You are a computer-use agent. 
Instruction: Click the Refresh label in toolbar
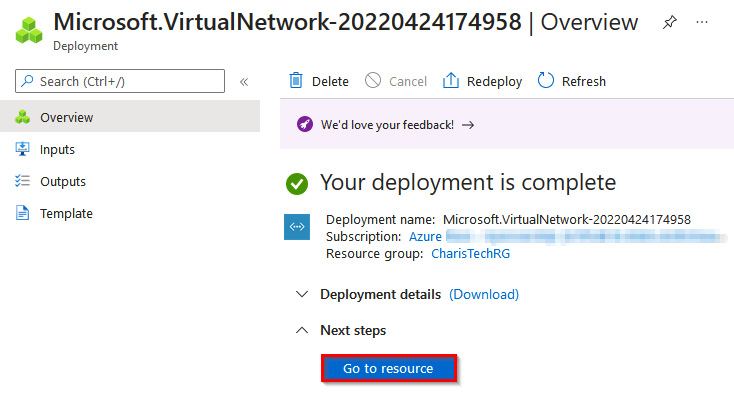584,81
